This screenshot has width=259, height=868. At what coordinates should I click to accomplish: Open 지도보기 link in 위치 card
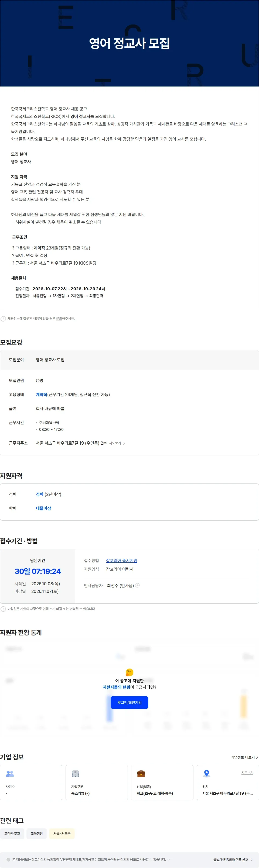pos(247,773)
